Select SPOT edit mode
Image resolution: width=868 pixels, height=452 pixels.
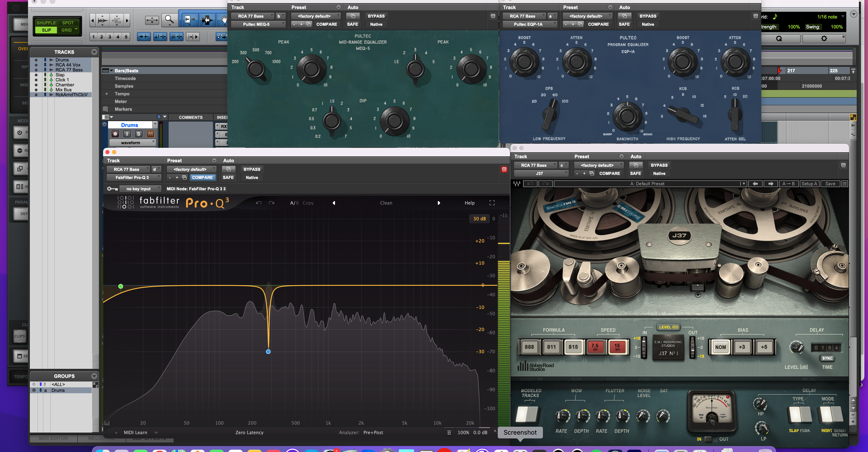[x=68, y=23]
